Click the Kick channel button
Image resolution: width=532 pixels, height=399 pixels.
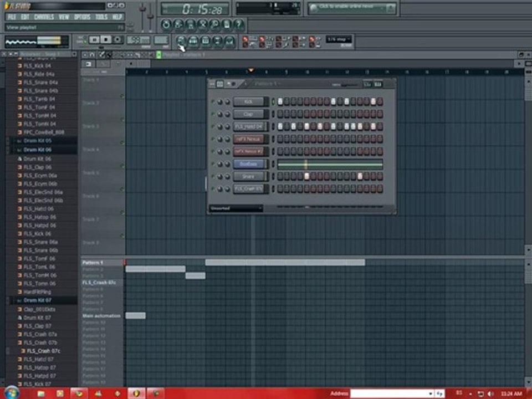[249, 101]
